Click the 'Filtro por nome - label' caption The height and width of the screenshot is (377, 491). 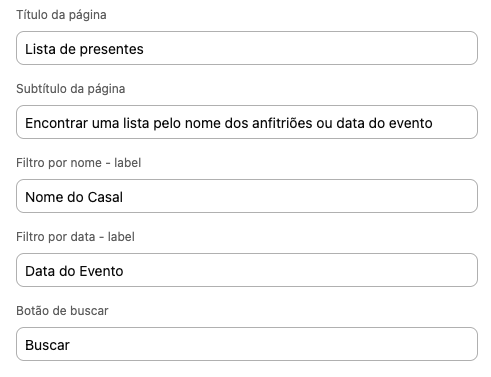(79, 163)
